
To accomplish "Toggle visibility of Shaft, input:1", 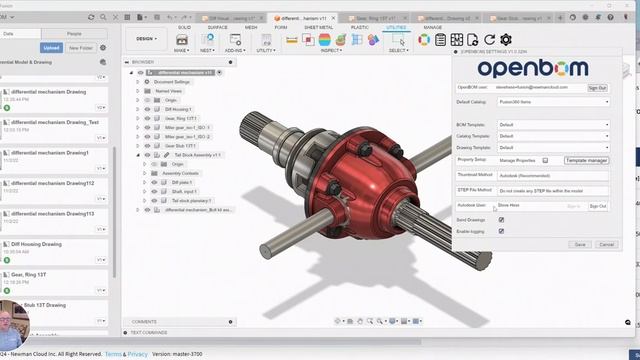I will coord(154,191).
